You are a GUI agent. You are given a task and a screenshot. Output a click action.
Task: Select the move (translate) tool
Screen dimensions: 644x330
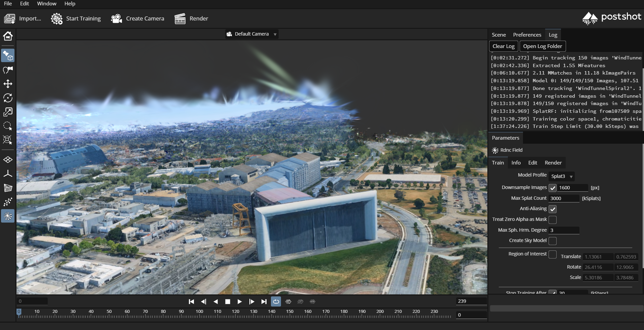click(8, 84)
